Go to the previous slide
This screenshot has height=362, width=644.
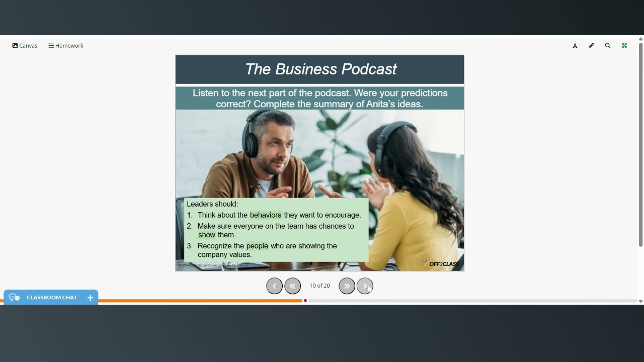coord(274,286)
